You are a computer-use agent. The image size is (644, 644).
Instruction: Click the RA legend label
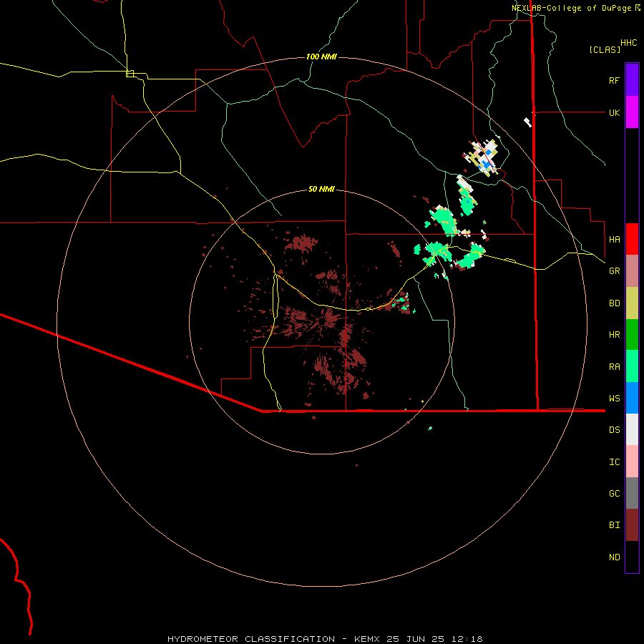[x=614, y=367]
